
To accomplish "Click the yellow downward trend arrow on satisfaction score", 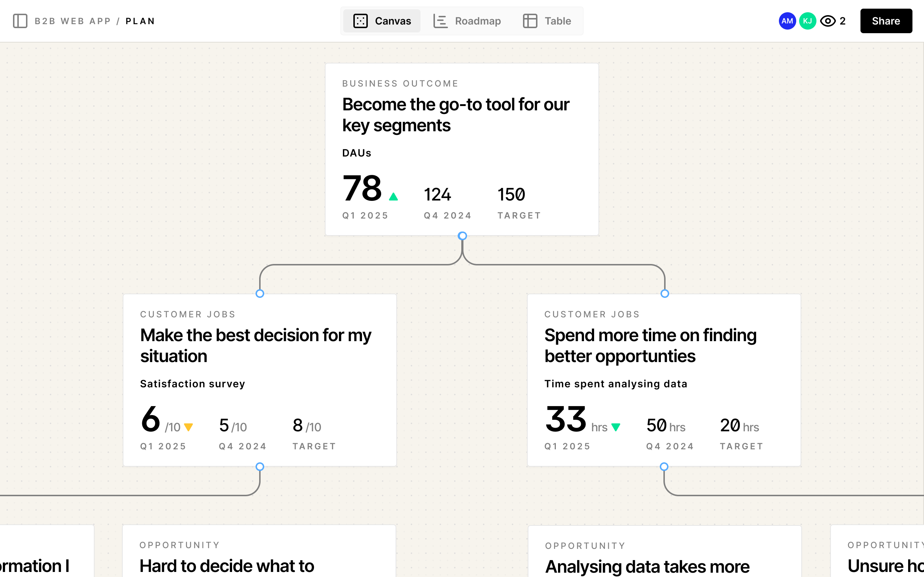I will 188,427.
